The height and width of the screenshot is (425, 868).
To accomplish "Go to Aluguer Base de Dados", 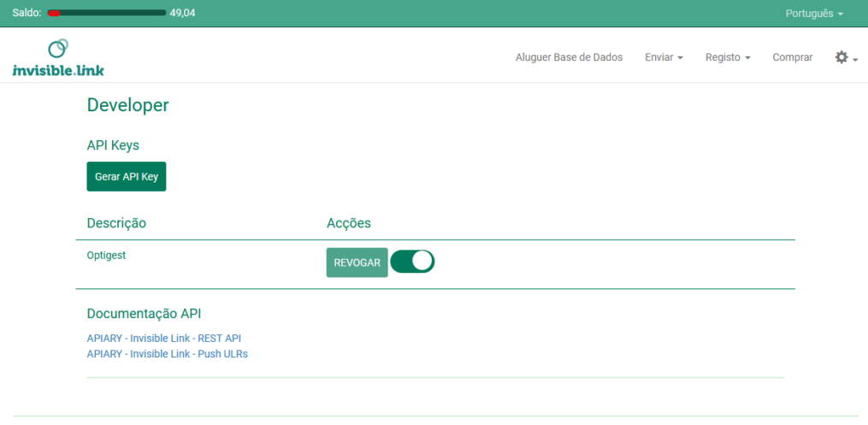I will (x=569, y=57).
